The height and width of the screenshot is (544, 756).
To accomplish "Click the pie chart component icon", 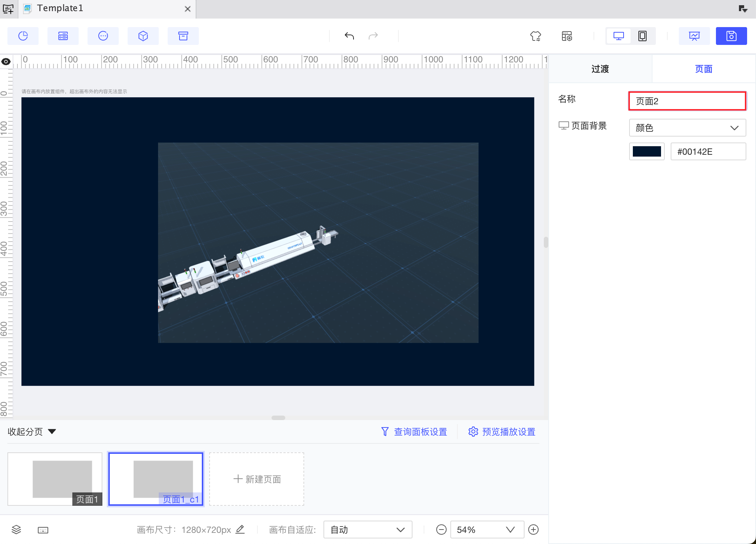I will 23,36.
